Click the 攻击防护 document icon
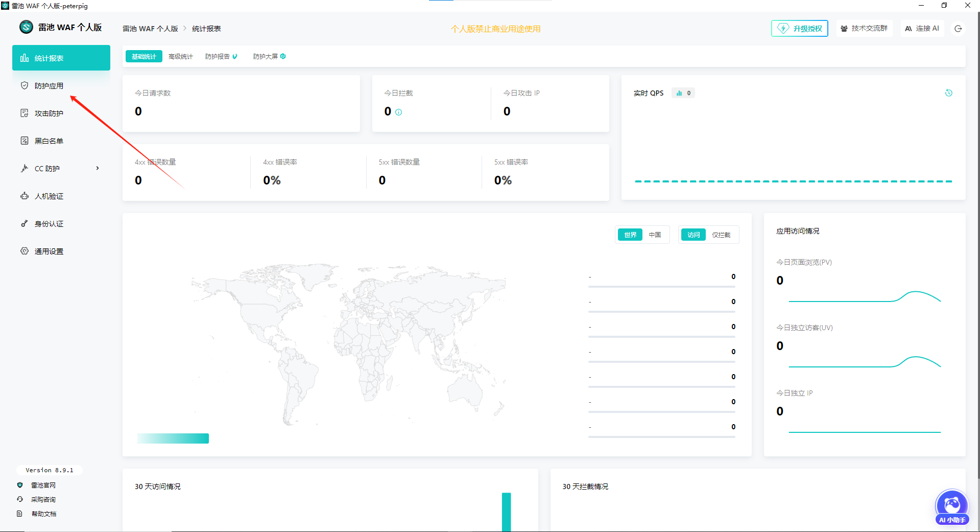Image resolution: width=980 pixels, height=532 pixels. pyautogui.click(x=24, y=113)
